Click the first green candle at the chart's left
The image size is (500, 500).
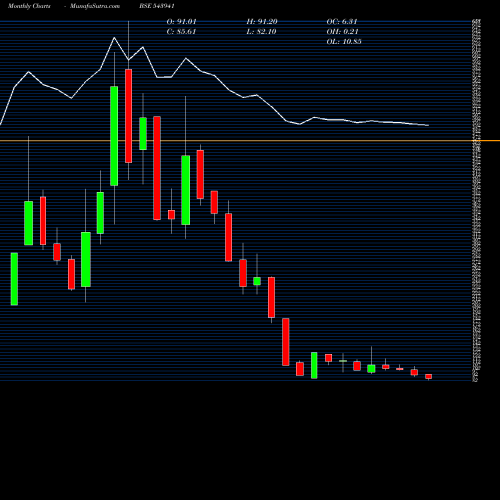[x=14, y=279]
